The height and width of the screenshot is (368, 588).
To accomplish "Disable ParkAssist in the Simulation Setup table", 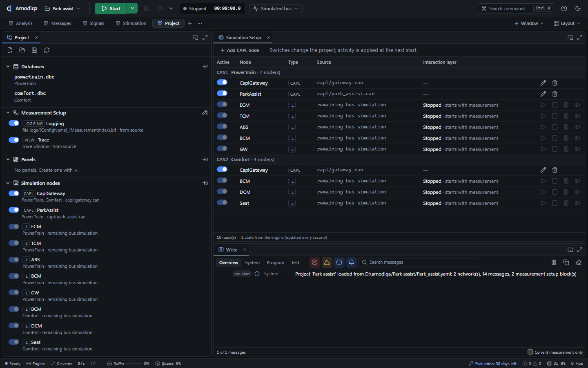I will coord(222,94).
